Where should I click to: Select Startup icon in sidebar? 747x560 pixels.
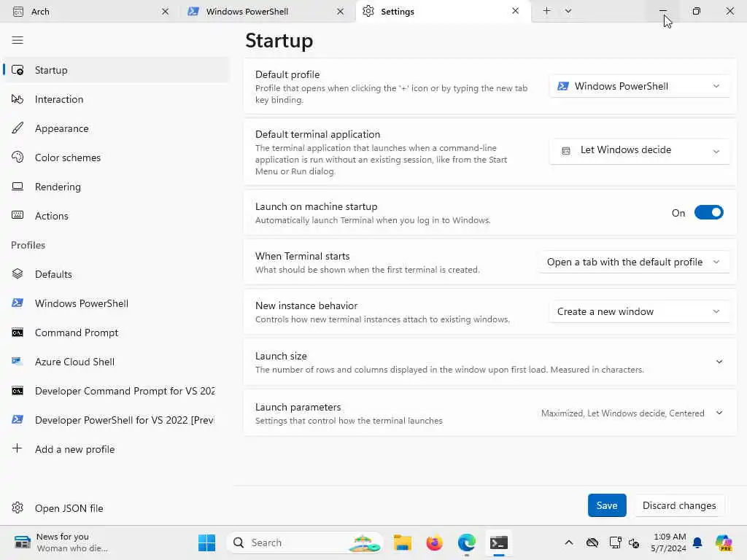click(18, 70)
